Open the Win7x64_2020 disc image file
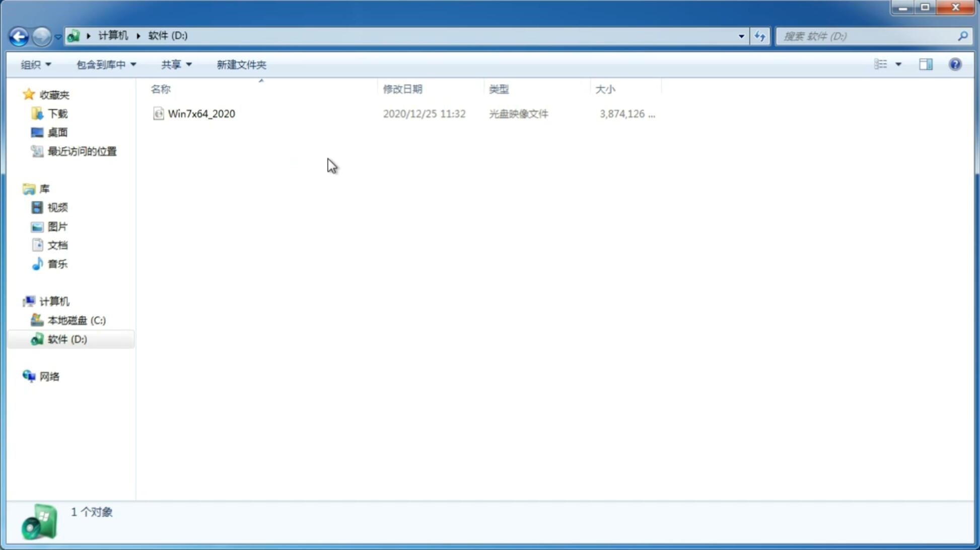This screenshot has height=550, width=980. coord(201,114)
